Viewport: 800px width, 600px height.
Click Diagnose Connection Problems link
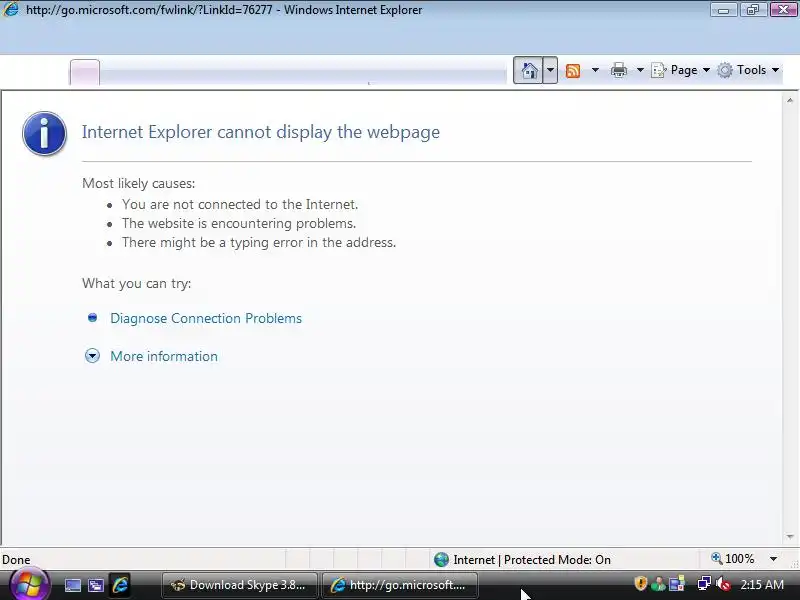click(206, 318)
